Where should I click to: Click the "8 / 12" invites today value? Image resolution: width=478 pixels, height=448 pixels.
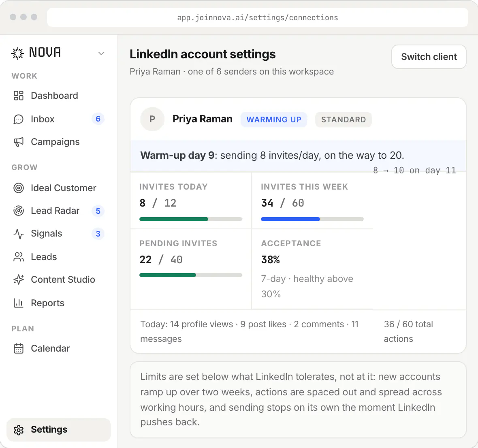(x=158, y=203)
